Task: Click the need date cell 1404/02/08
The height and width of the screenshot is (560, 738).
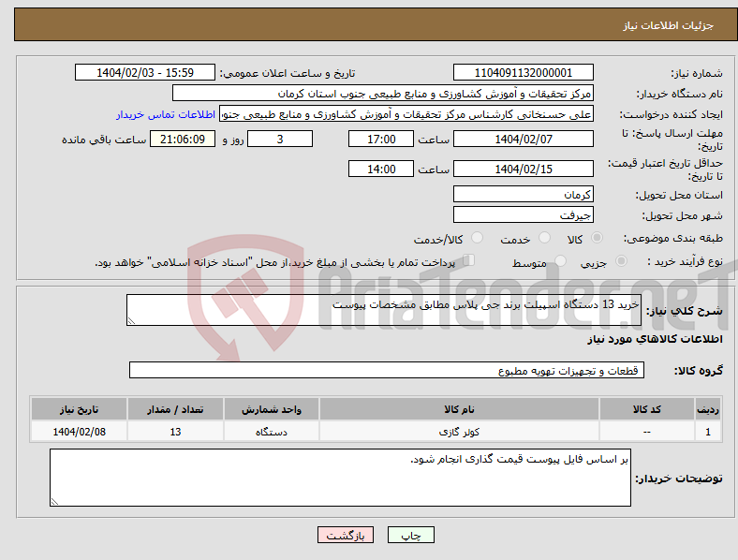Action: pyautogui.click(x=79, y=431)
